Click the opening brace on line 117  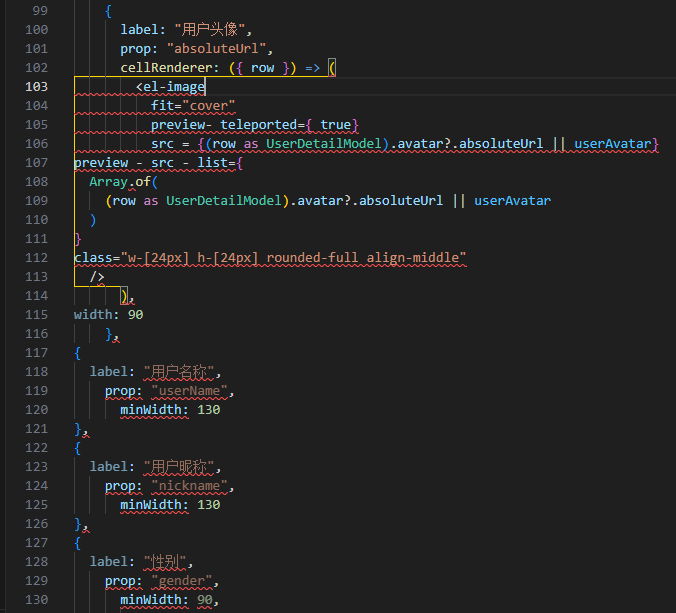[x=78, y=353]
